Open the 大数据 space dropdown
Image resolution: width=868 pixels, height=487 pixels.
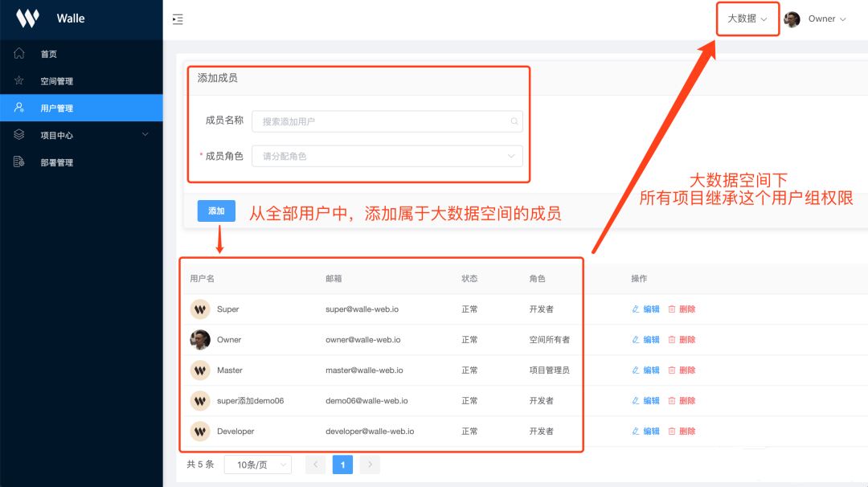coord(747,18)
